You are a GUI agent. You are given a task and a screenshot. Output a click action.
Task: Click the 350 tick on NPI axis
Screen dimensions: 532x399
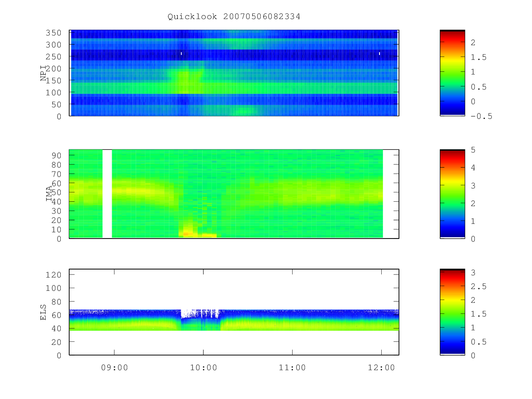(x=54, y=33)
